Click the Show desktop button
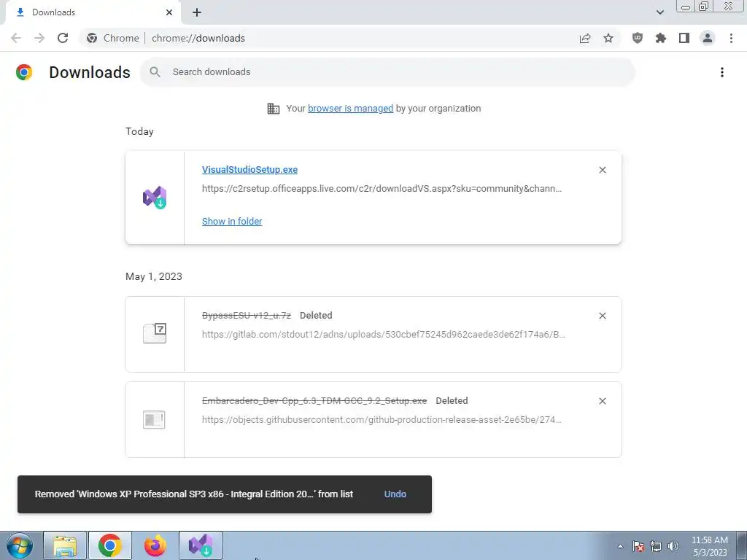Screen dimensions: 747x560 pos(741,545)
